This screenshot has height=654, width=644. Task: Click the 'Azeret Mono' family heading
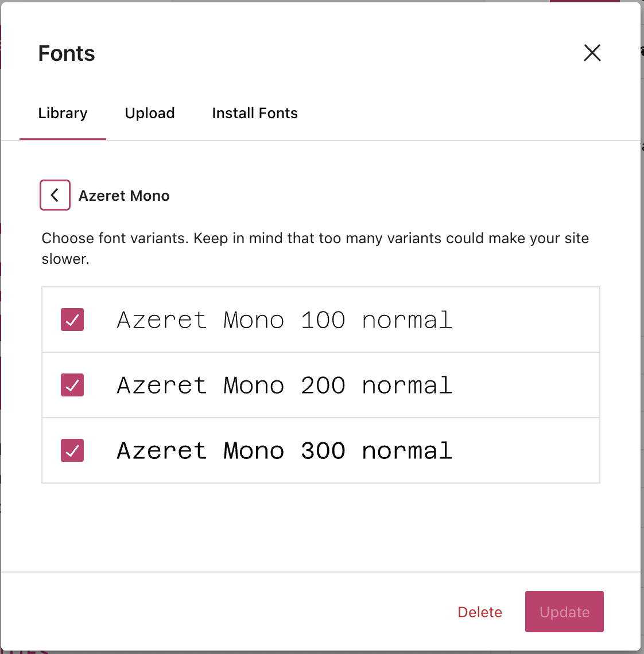tap(124, 196)
